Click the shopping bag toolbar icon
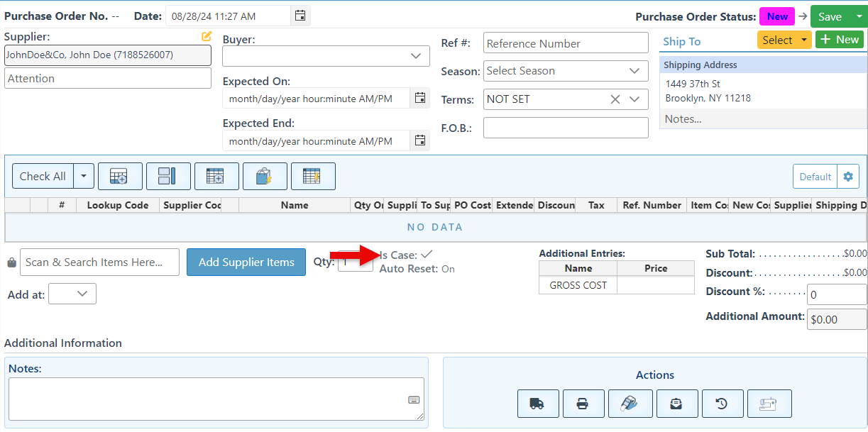868x432 pixels. click(x=265, y=177)
